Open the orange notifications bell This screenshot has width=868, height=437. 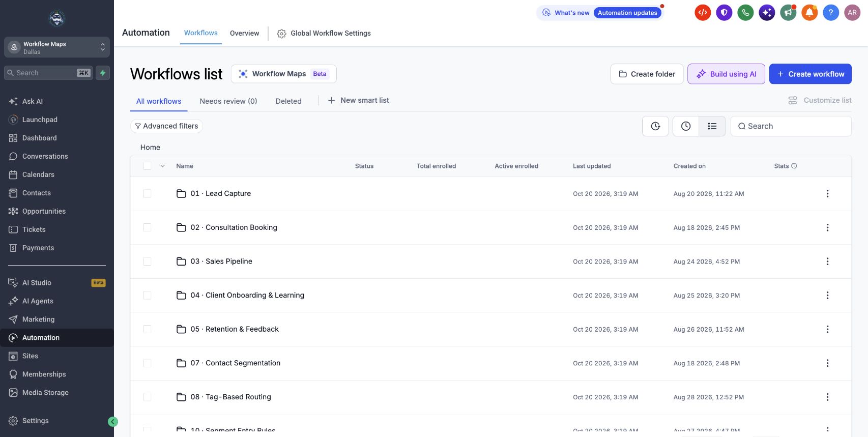click(809, 13)
